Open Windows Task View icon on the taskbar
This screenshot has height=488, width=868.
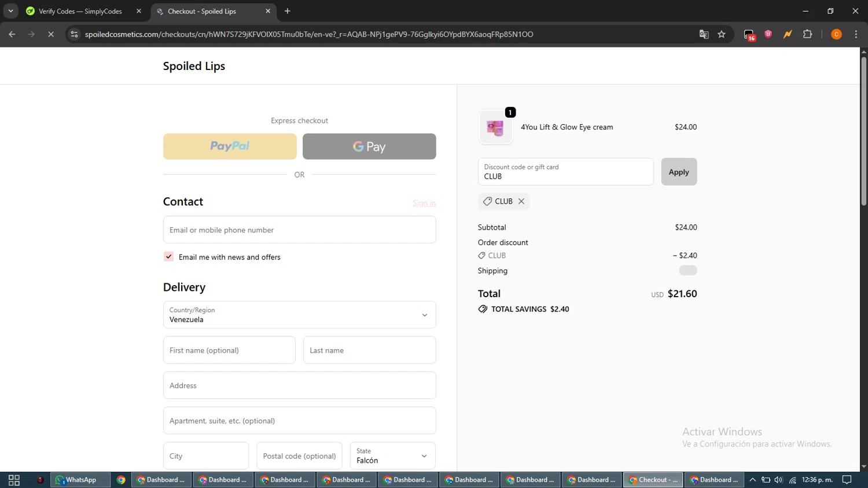[x=14, y=480]
